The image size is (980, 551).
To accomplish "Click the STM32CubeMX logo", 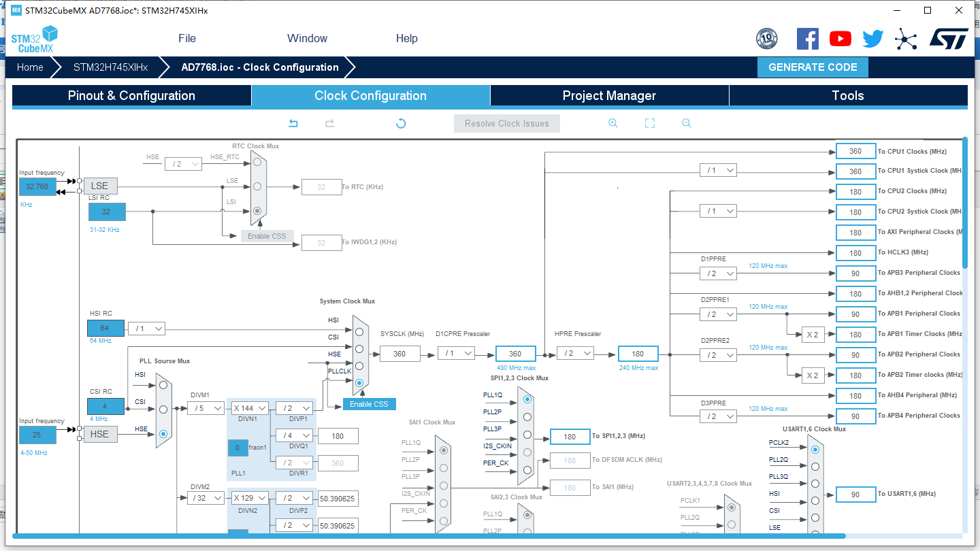I will click(x=35, y=39).
